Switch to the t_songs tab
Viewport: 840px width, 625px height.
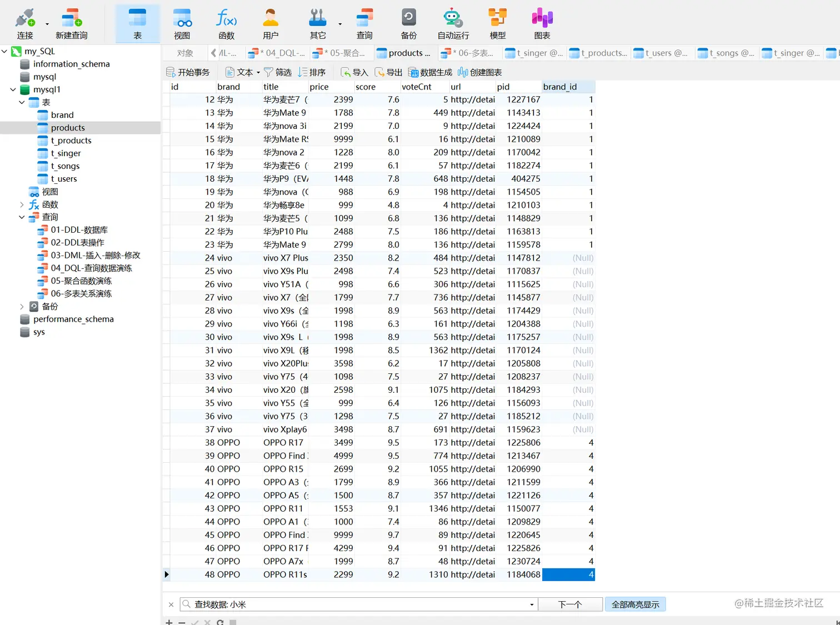point(726,53)
